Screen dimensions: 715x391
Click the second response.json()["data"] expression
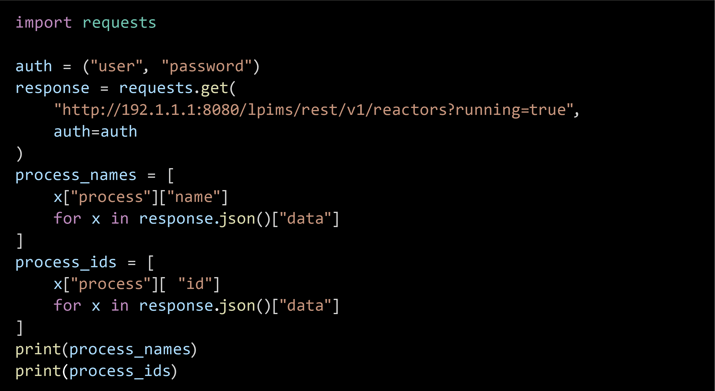pos(239,306)
